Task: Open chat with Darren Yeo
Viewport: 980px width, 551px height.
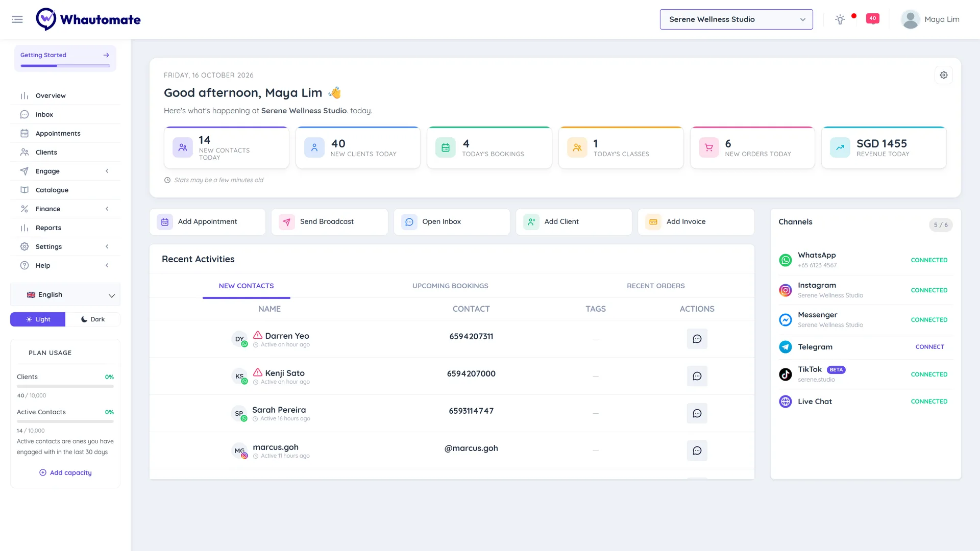Action: click(x=697, y=339)
